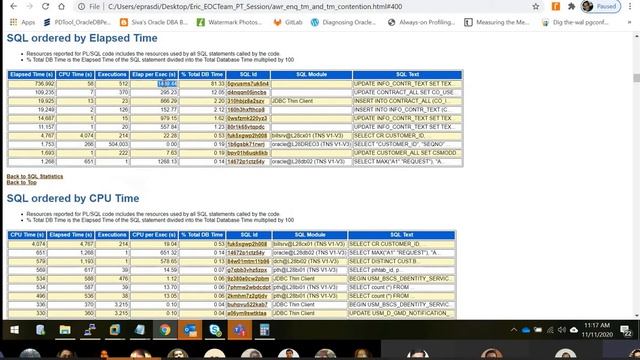640x360 pixels.
Task: Open the Dig the-wal pgconf bookmark
Action: click(x=575, y=22)
